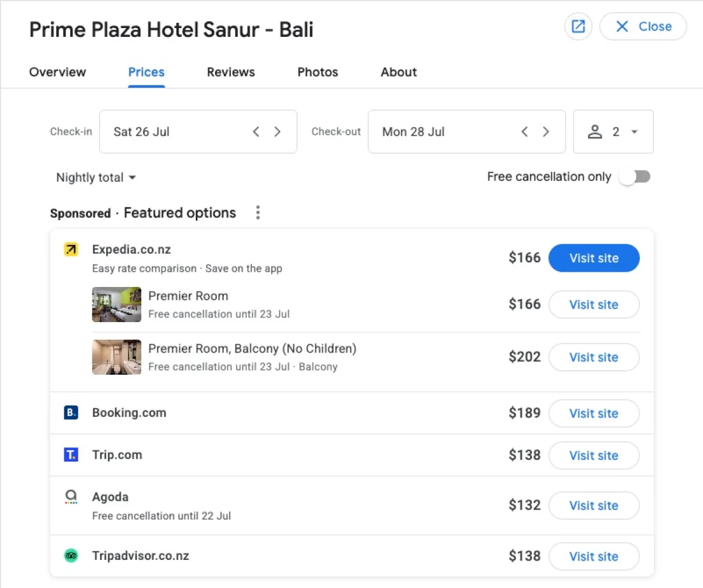703x588 pixels.
Task: Click the Premier Room thumbnail image
Action: 117,305
